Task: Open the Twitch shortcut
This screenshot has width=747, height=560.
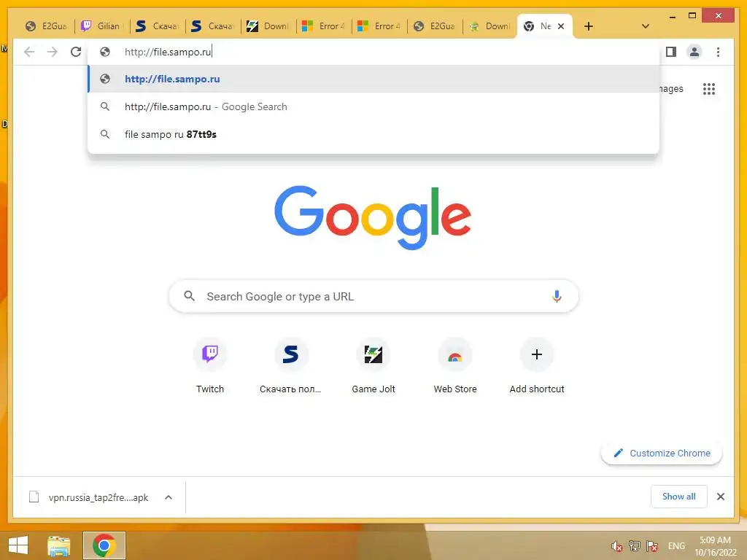Action: [x=210, y=366]
